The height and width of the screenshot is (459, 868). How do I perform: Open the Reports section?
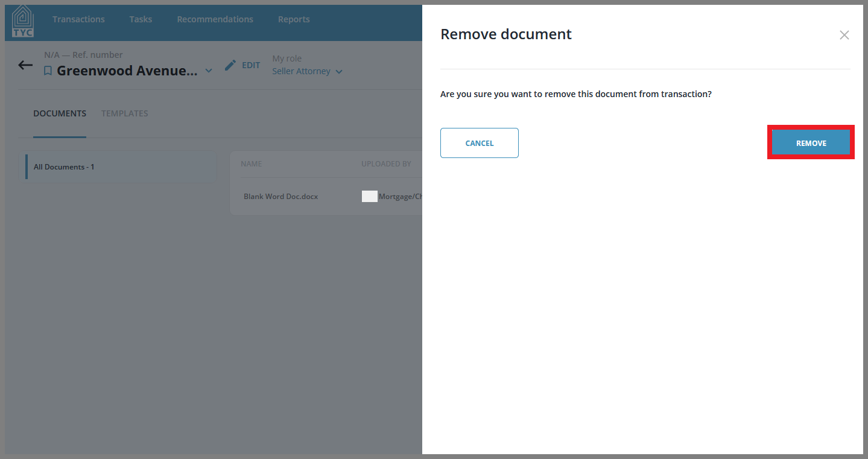point(294,19)
